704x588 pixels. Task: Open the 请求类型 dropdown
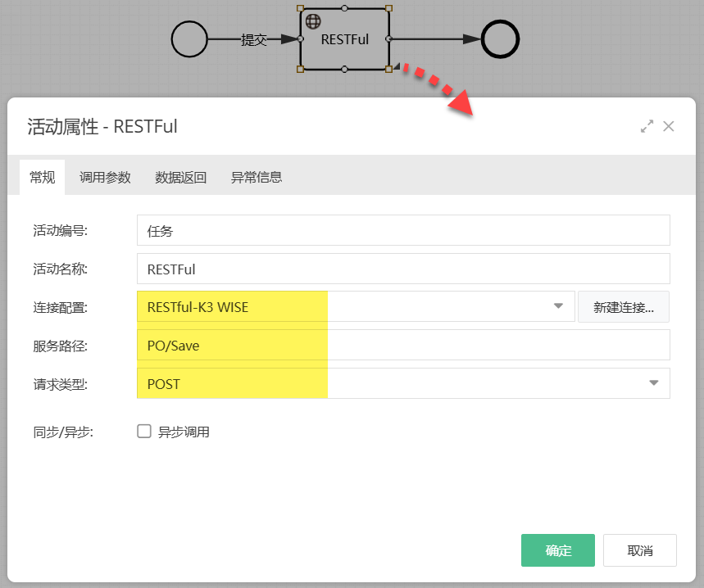pyautogui.click(x=653, y=383)
